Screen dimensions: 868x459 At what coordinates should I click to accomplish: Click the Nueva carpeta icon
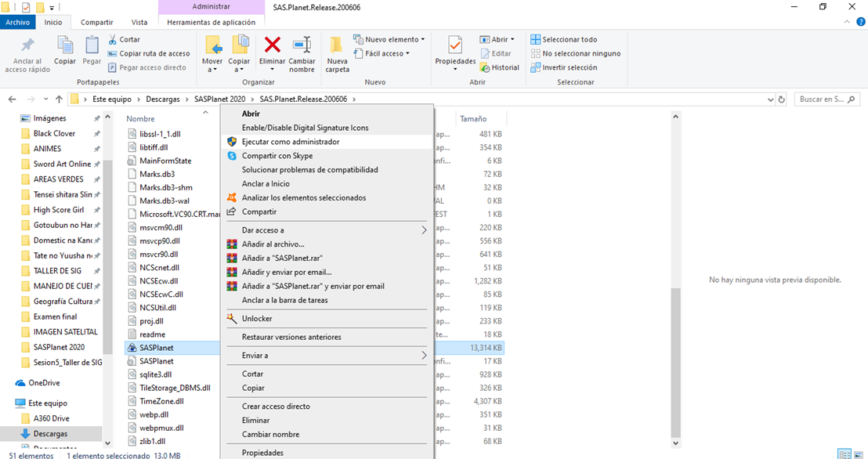coord(337,45)
